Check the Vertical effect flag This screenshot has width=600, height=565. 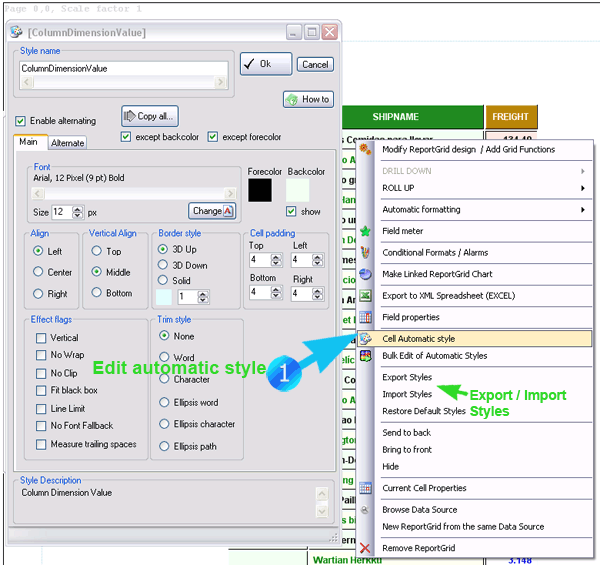tap(41, 338)
